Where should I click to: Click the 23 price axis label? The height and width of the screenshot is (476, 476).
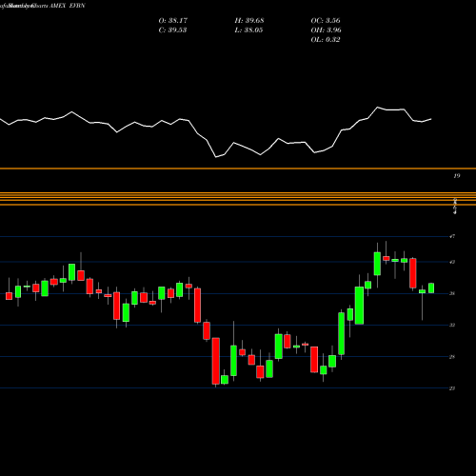pyautogui.click(x=452, y=388)
